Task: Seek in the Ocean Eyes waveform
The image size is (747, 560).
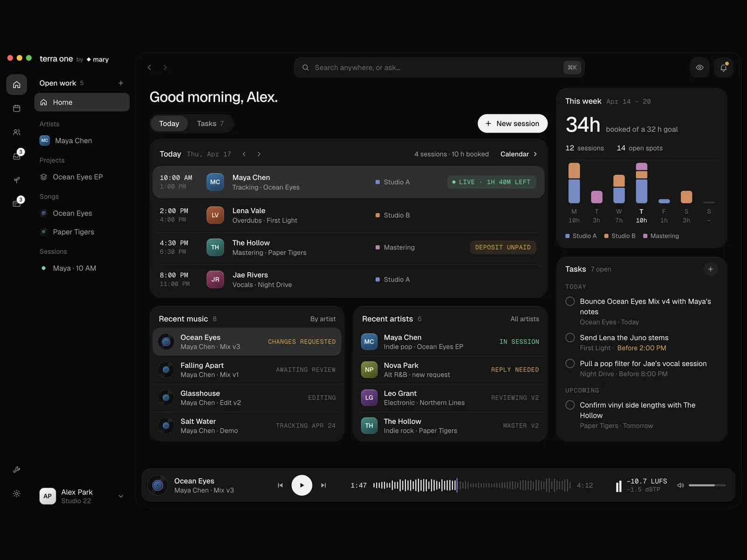Action: [x=472, y=485]
